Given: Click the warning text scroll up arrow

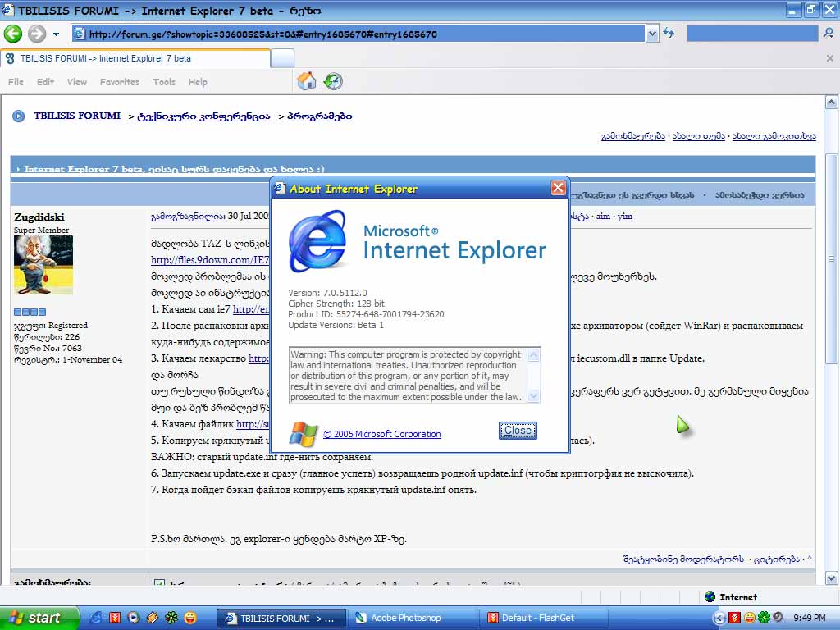Looking at the screenshot, I should pyautogui.click(x=533, y=354).
